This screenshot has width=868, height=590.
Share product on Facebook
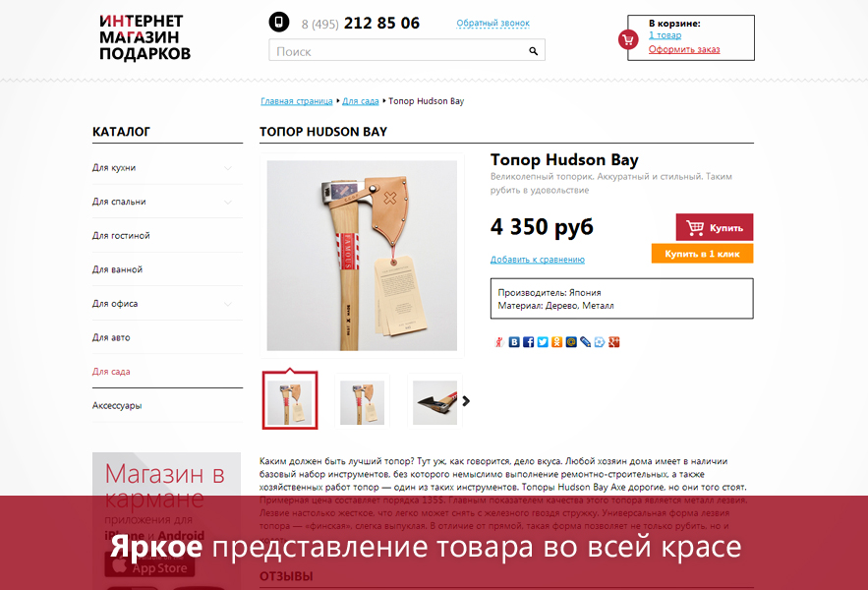click(x=528, y=342)
